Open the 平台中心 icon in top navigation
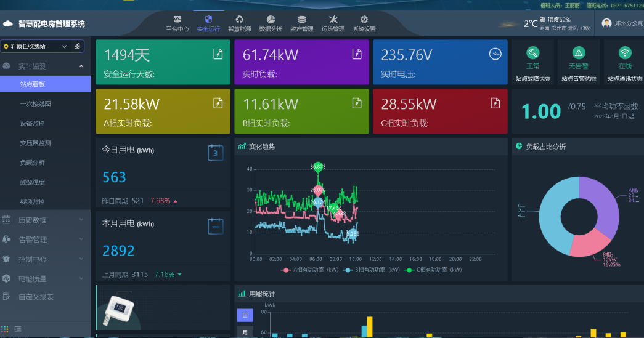The image size is (644, 338). click(x=177, y=20)
